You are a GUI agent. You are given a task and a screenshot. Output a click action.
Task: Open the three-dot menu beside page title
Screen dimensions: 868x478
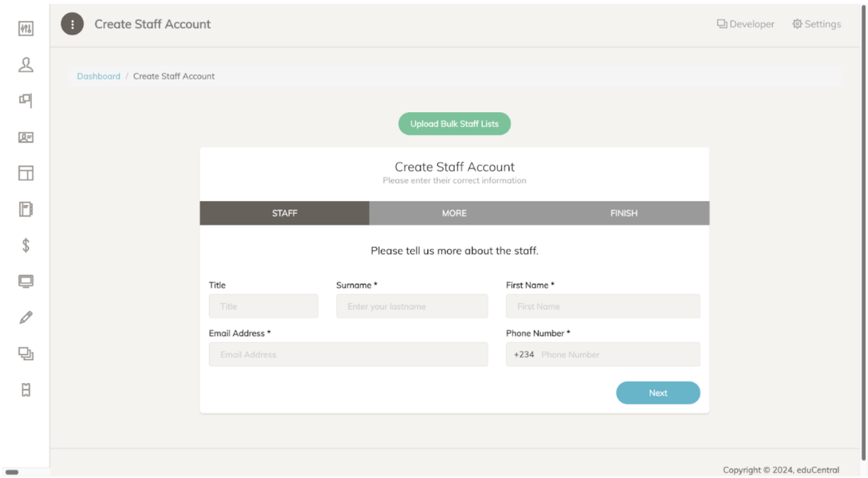pos(73,24)
